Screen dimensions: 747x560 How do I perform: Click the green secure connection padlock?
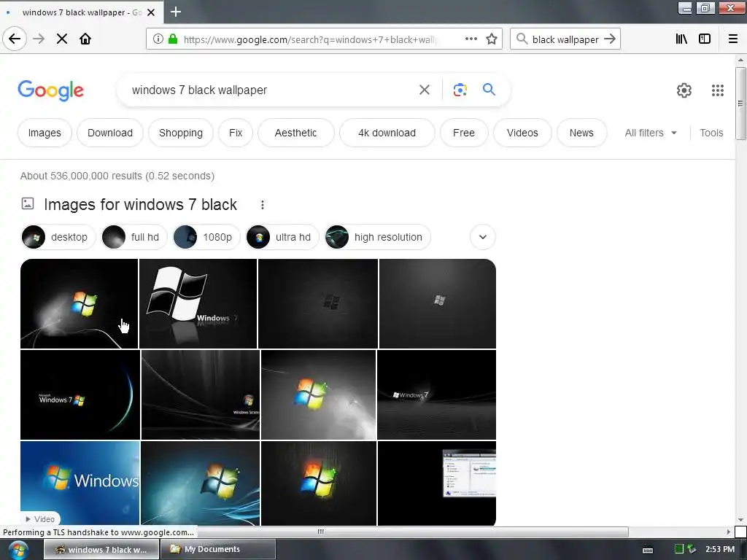173,39
